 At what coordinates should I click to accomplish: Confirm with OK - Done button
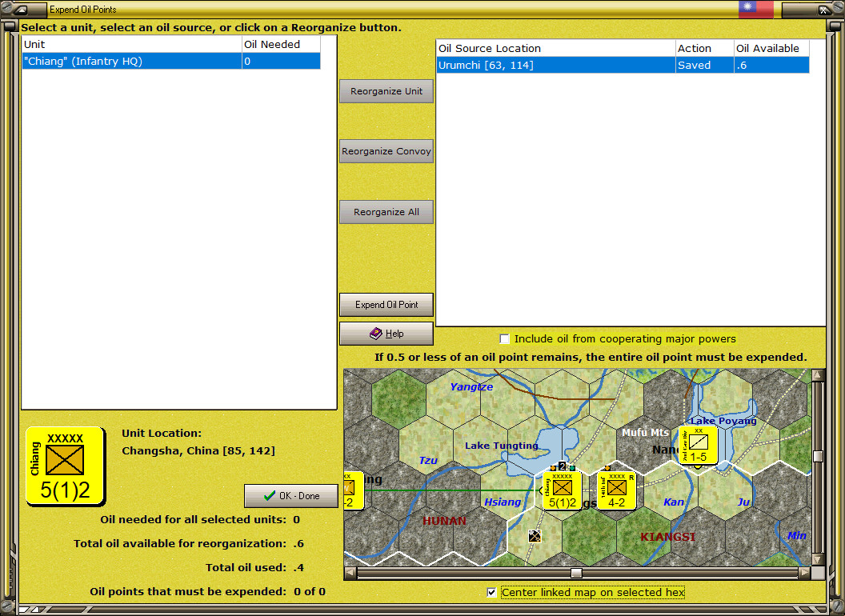click(x=291, y=496)
